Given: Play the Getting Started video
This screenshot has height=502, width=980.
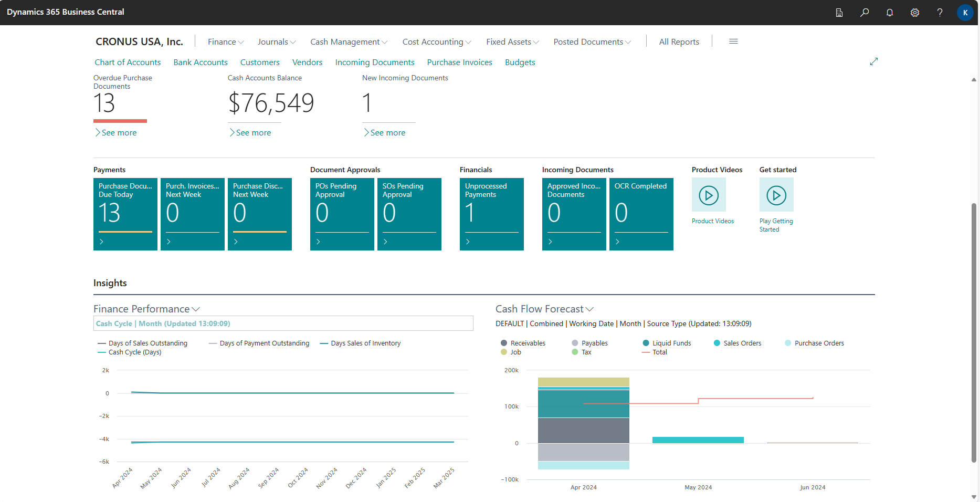Looking at the screenshot, I should coord(776,195).
